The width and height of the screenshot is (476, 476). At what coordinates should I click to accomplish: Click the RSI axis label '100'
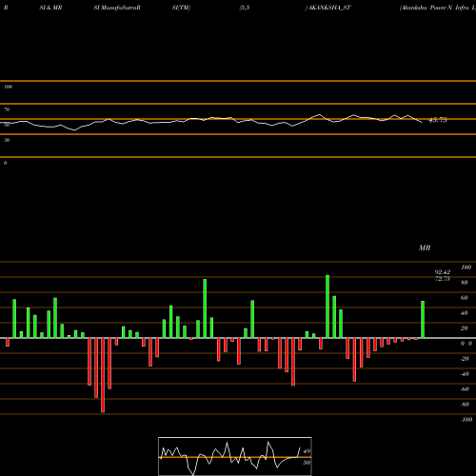(8, 87)
